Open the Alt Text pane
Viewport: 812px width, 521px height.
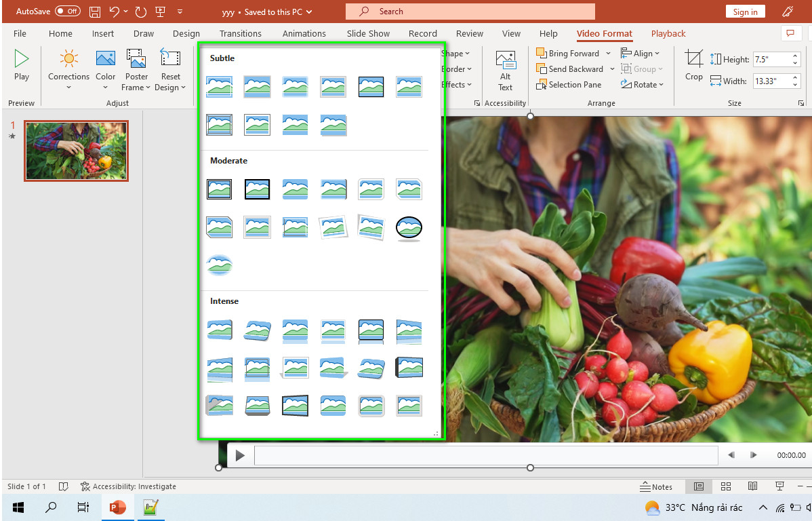coord(506,71)
